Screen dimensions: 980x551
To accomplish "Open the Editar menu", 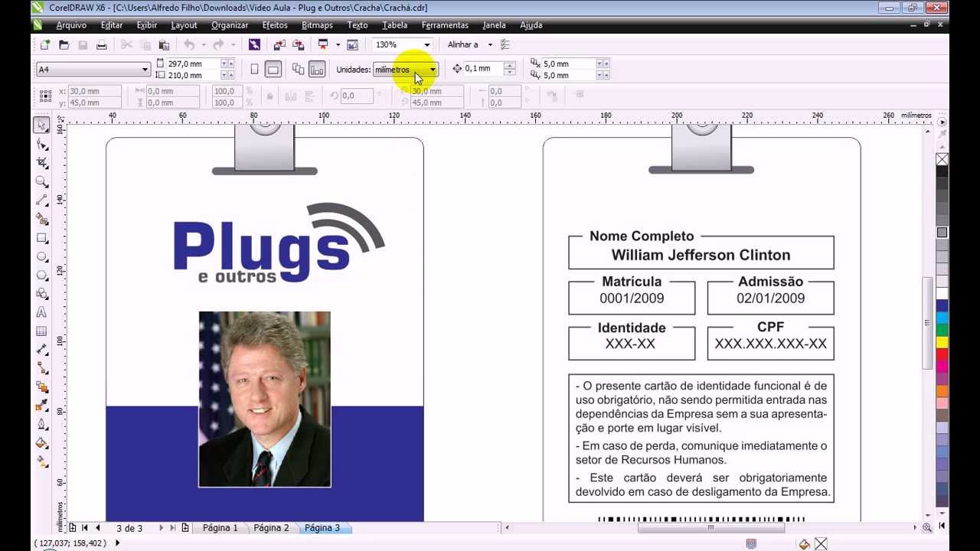I will (112, 25).
